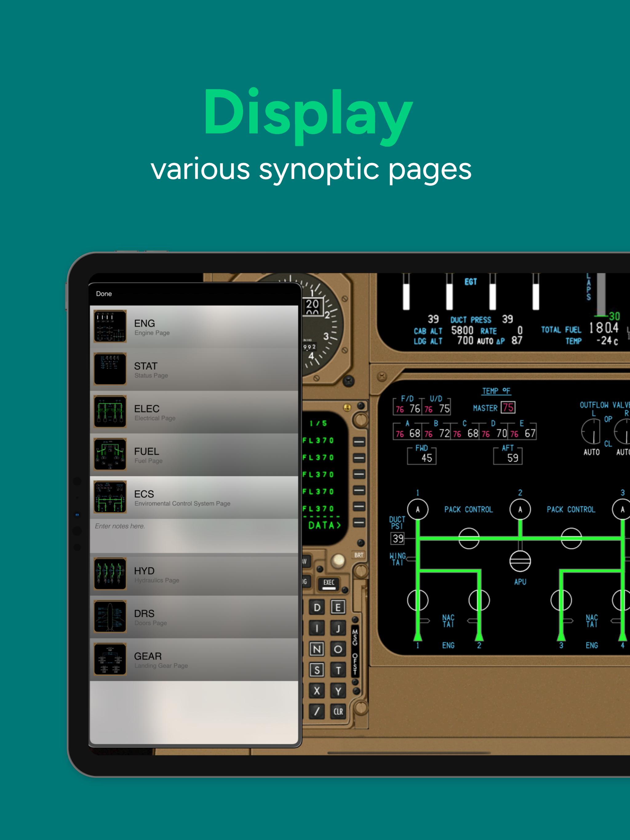Image resolution: width=630 pixels, height=840 pixels.
Task: Click left isolation valve on bleed duct
Action: pyautogui.click(x=469, y=538)
